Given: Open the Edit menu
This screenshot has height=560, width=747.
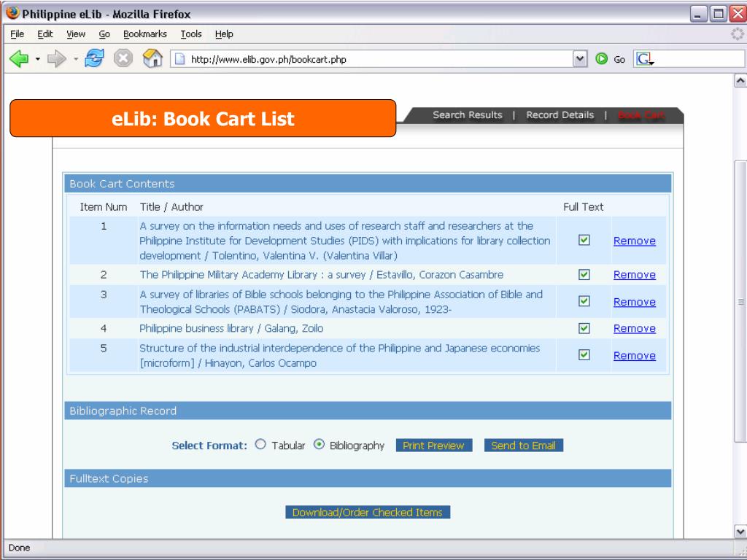Looking at the screenshot, I should (x=45, y=34).
